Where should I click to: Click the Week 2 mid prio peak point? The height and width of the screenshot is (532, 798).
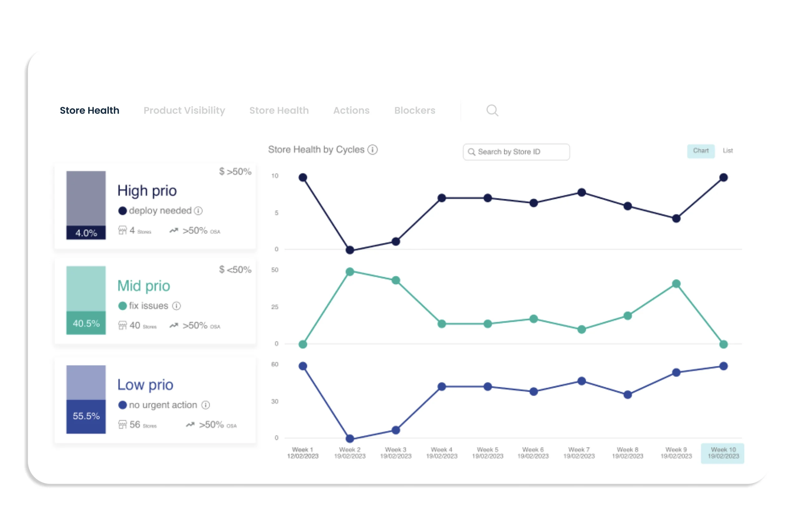[350, 272]
